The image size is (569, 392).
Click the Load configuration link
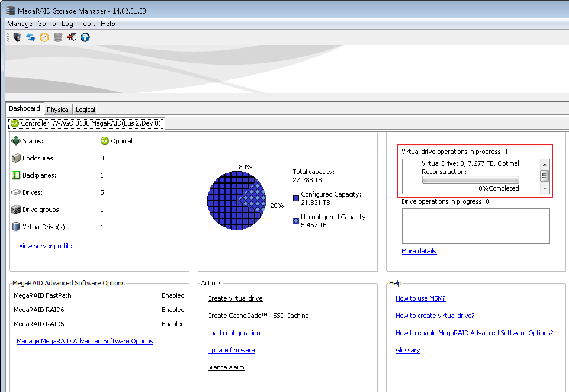pos(234,333)
